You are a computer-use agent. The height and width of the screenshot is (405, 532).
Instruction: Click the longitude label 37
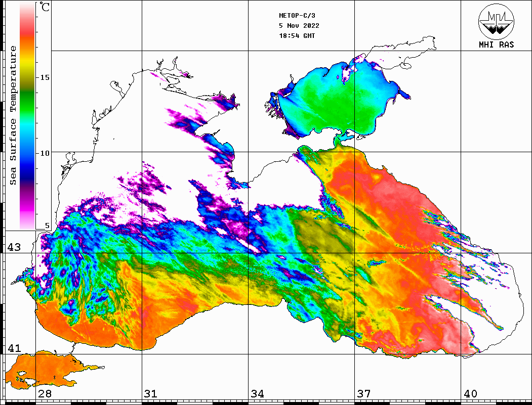point(364,393)
